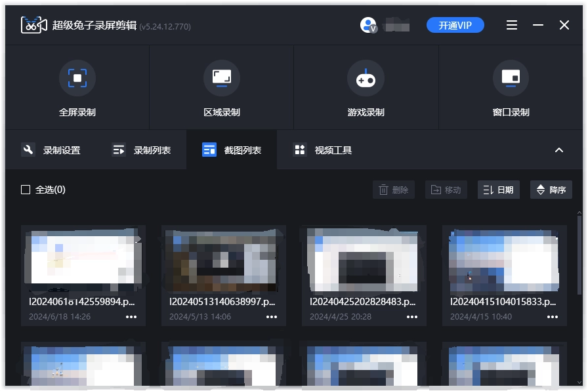Click the 开通VIP button
The image size is (588, 391).
click(x=455, y=25)
